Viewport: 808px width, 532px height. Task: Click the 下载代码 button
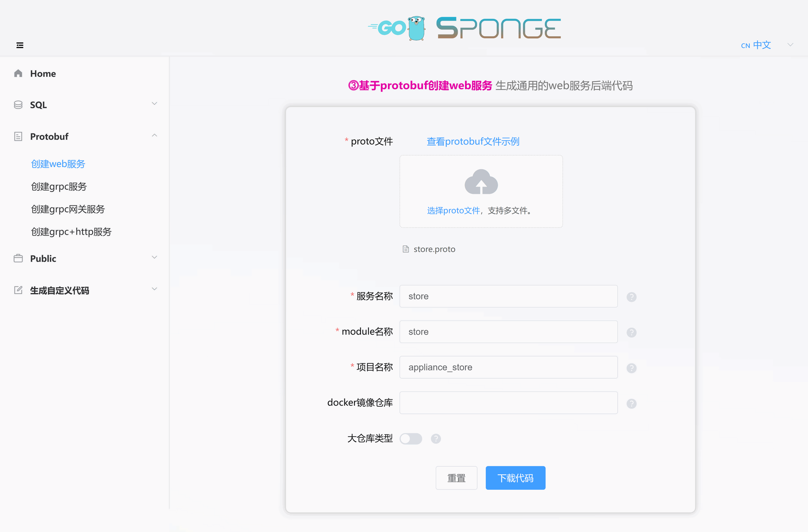pyautogui.click(x=515, y=478)
